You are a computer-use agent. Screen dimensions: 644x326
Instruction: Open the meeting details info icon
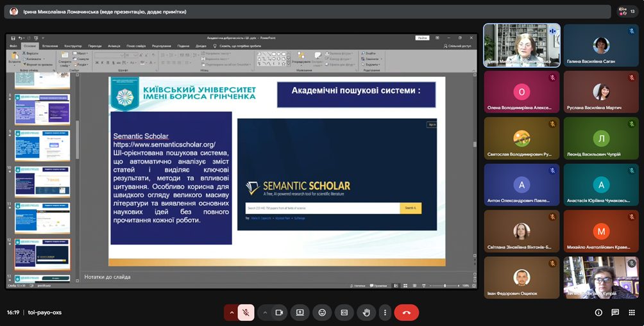pyautogui.click(x=598, y=313)
